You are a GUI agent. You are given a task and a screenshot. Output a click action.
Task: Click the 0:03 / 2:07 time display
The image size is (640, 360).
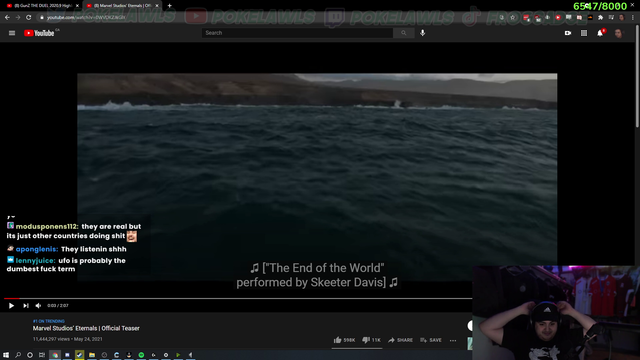(58, 305)
